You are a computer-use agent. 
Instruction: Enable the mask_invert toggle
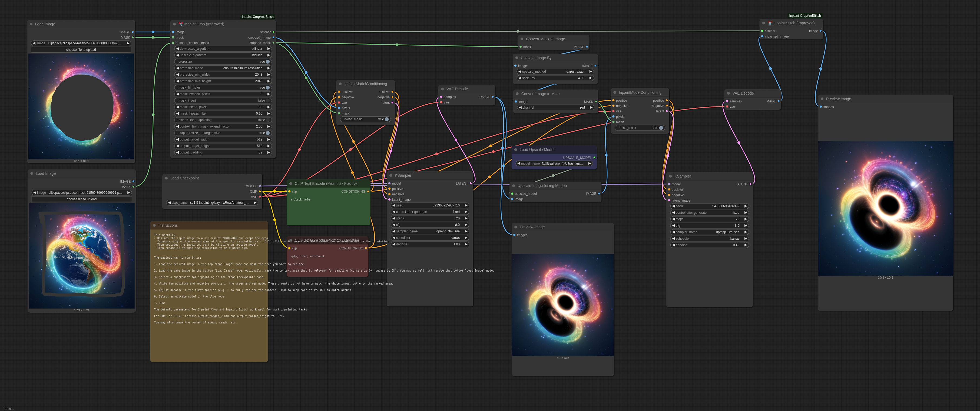(x=267, y=100)
